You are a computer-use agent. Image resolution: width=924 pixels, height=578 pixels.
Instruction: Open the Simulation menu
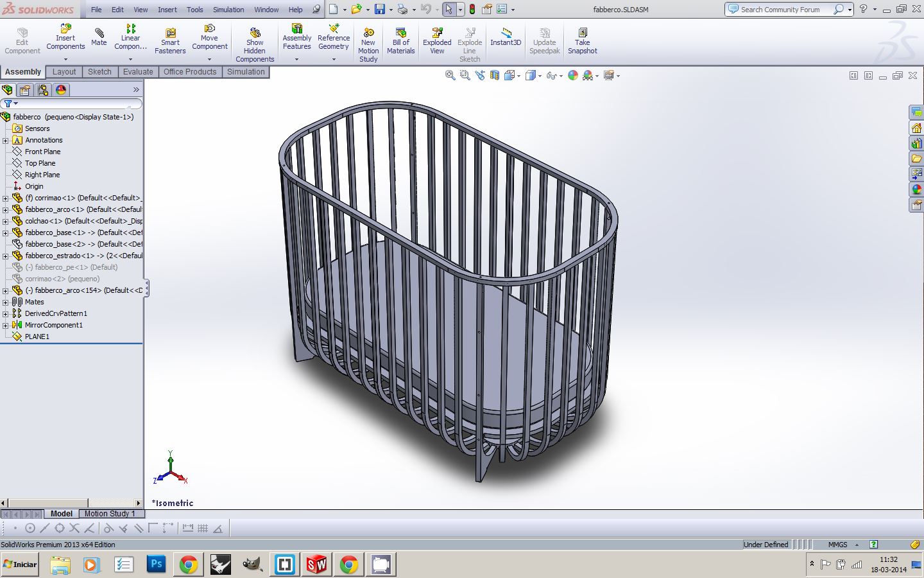228,10
